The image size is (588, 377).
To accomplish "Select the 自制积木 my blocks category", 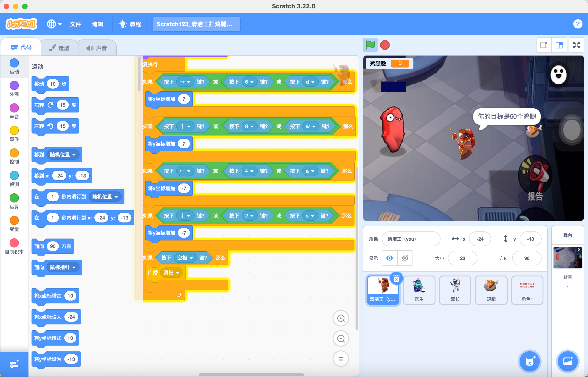I will click(14, 246).
